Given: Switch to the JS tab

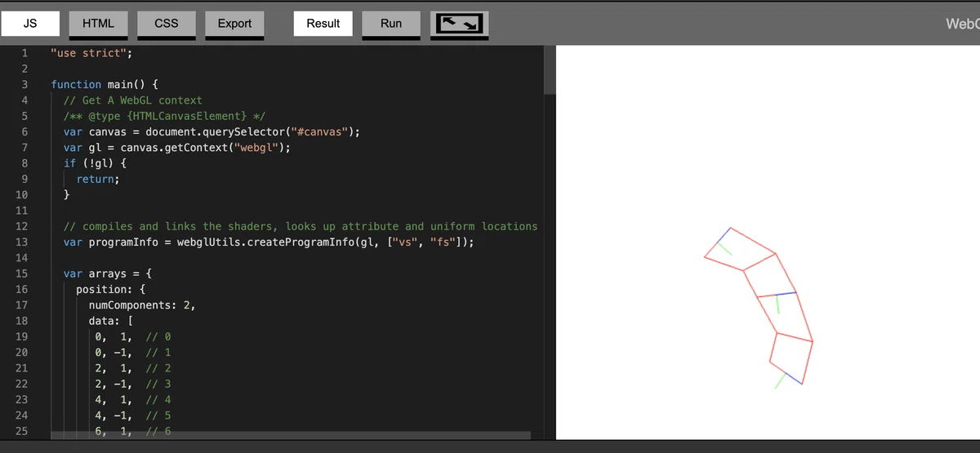Looking at the screenshot, I should click(x=30, y=23).
